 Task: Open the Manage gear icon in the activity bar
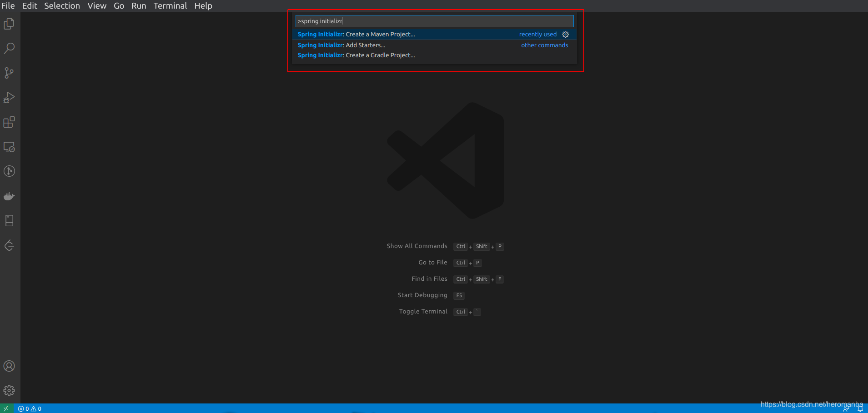pos(9,391)
